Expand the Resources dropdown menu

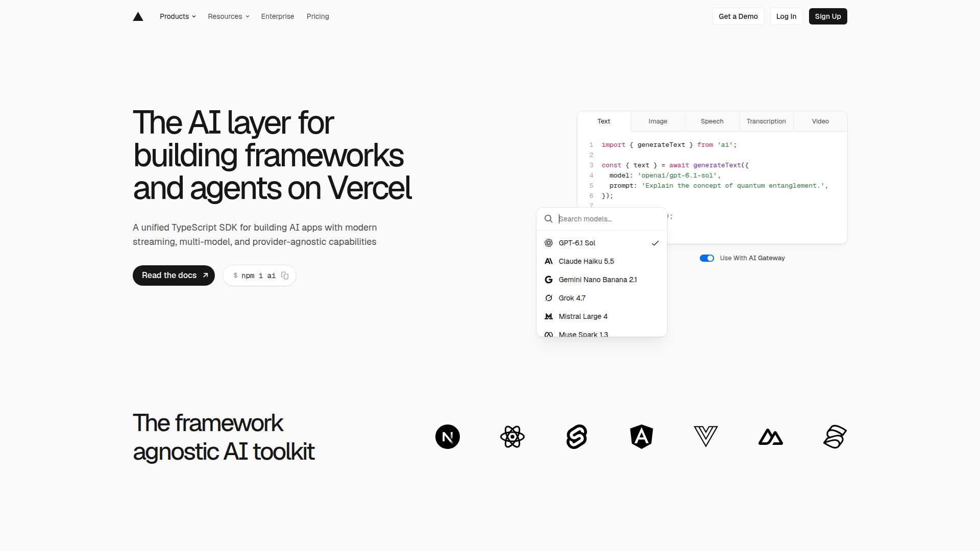coord(229,16)
